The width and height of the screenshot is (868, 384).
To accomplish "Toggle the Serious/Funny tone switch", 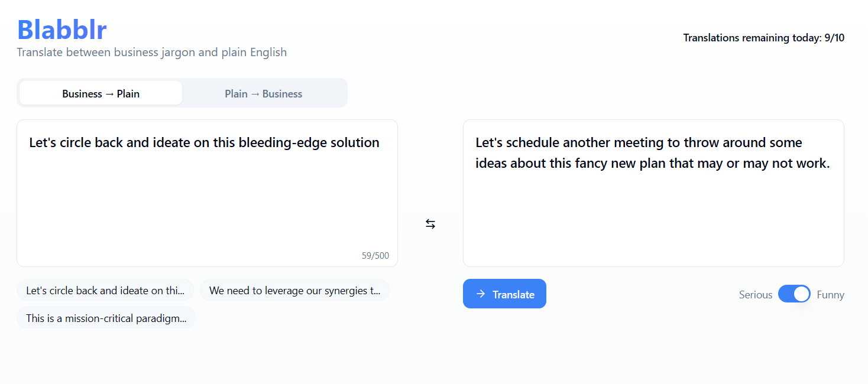I will coord(794,294).
